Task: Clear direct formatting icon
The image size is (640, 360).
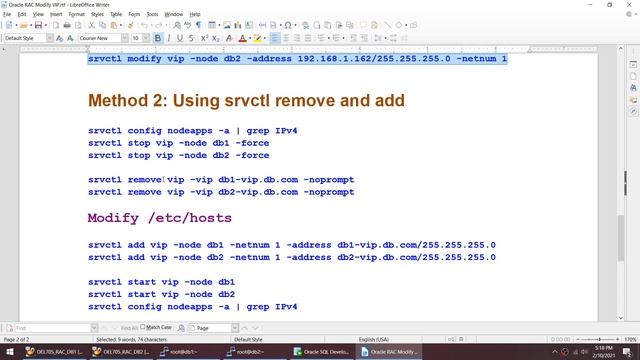Action: (229, 38)
